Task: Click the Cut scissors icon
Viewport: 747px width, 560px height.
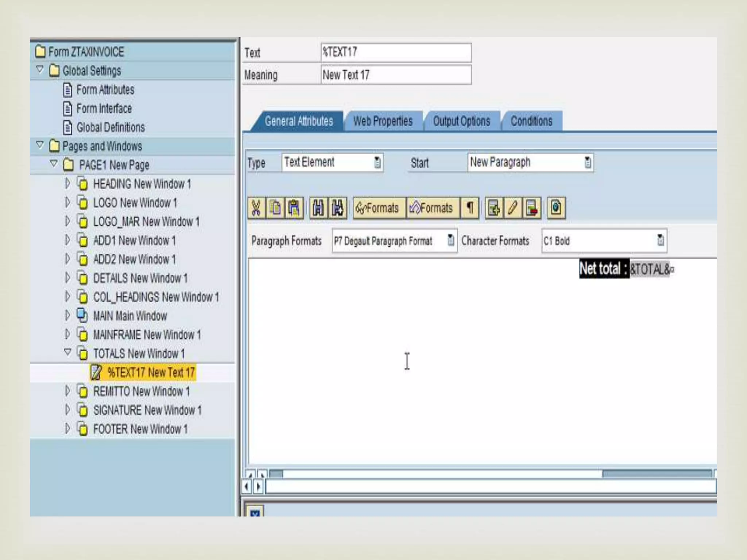Action: coord(256,208)
